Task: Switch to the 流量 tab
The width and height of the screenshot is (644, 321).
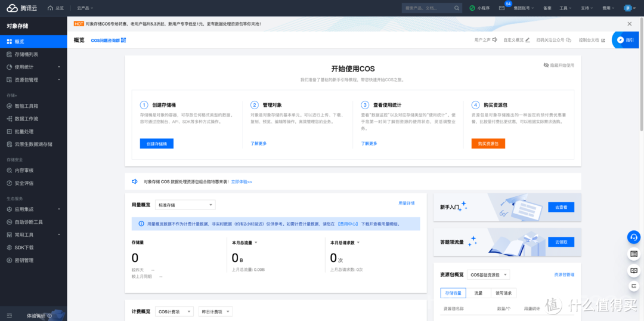Action: pyautogui.click(x=478, y=294)
